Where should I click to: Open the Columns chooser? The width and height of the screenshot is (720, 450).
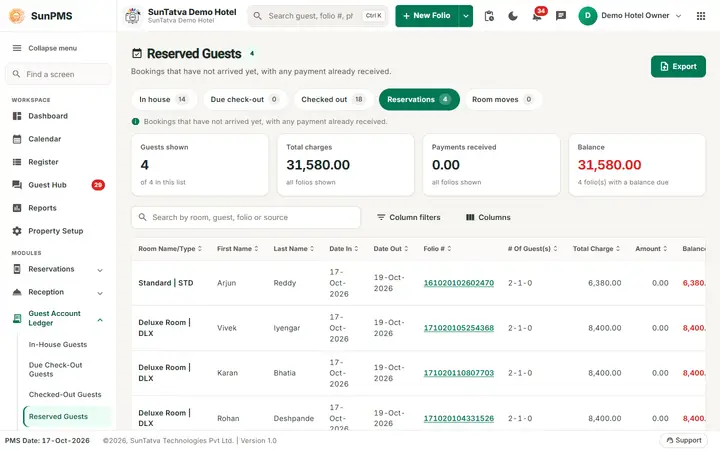(488, 218)
